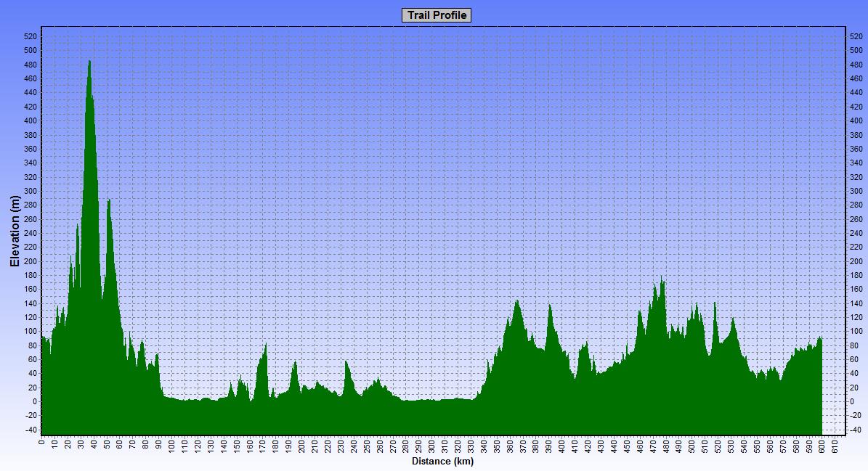Click the 610 km distance tick label

[x=835, y=446]
